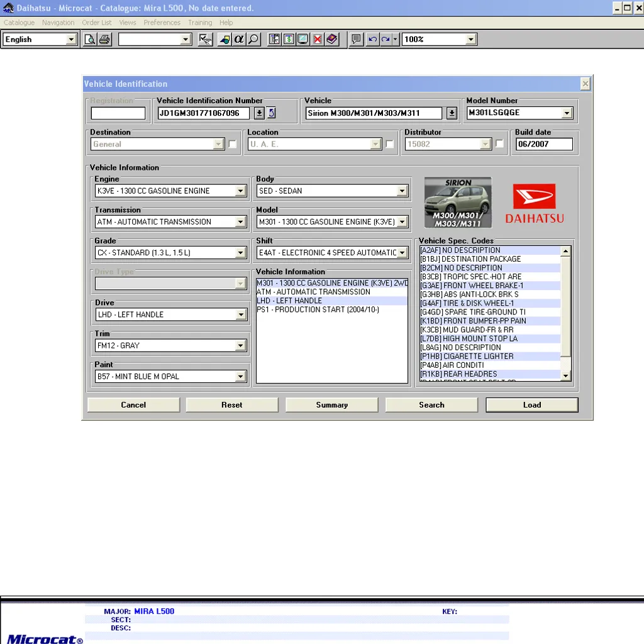Viewport: 644px width, 644px height.
Task: Click the purple book toolbar icon
Action: click(332, 40)
